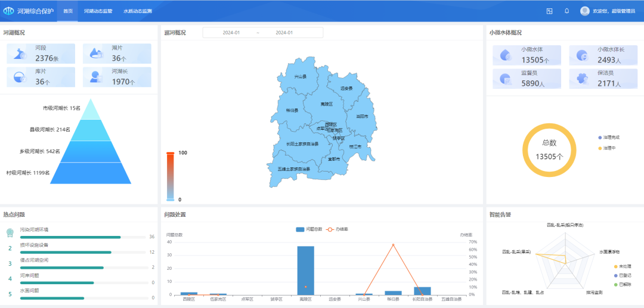The image size is (644, 308).
Task: Click the 100–0 map color scale
Action: coord(170,176)
